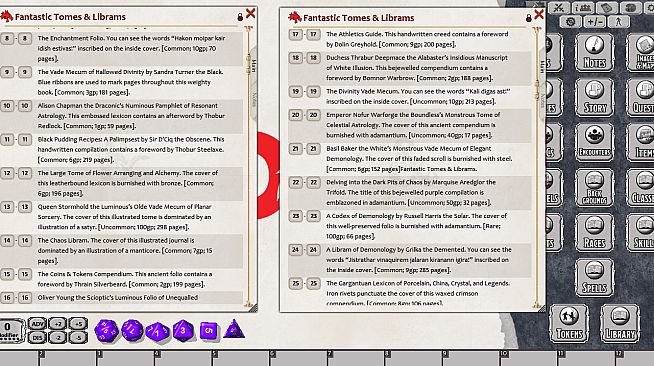Pick the purple d20 die
This screenshot has width=654, height=366.
[106, 331]
